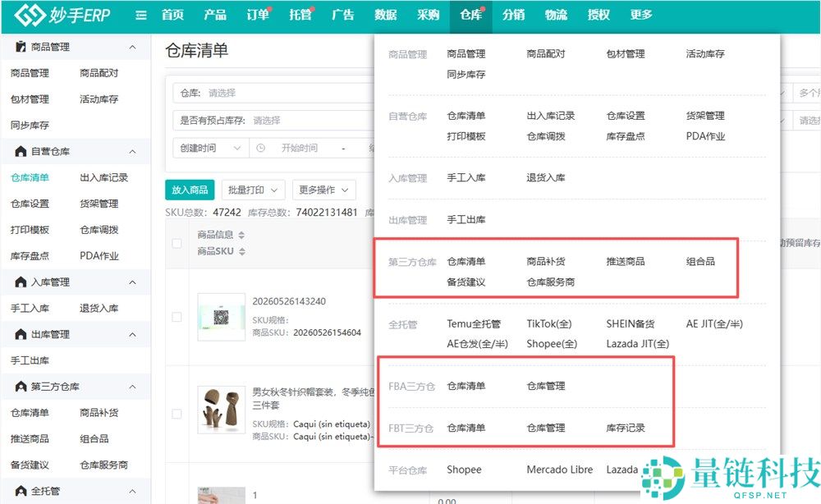Open the 分销 top menu

pos(514,15)
